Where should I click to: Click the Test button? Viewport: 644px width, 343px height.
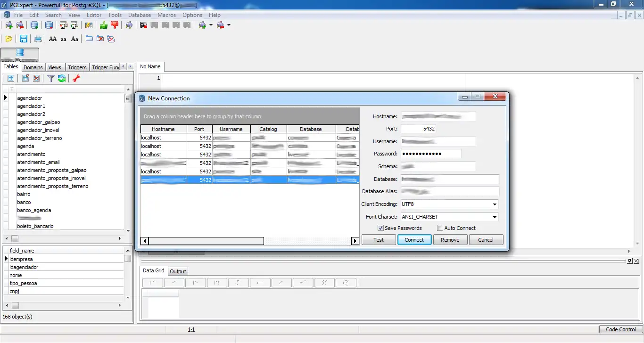point(379,240)
